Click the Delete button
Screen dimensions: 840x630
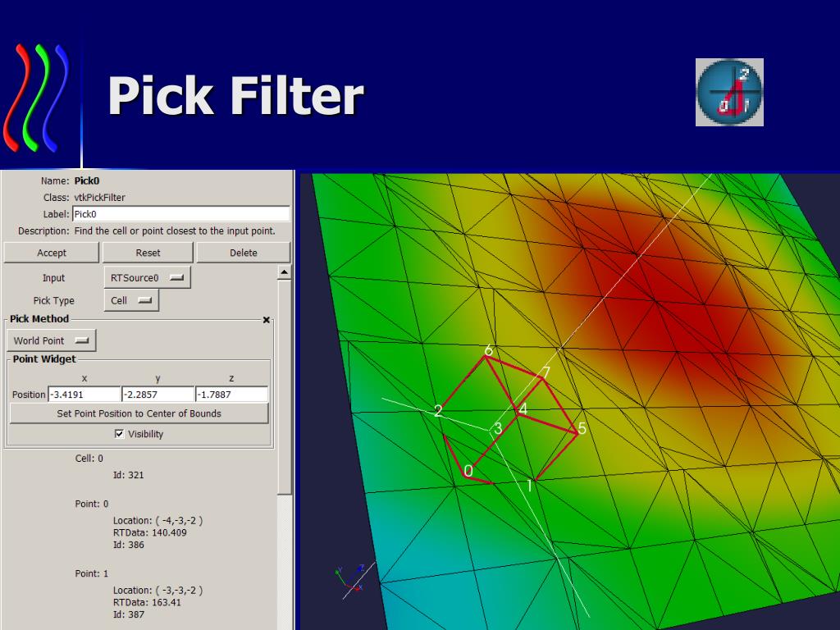[x=243, y=253]
